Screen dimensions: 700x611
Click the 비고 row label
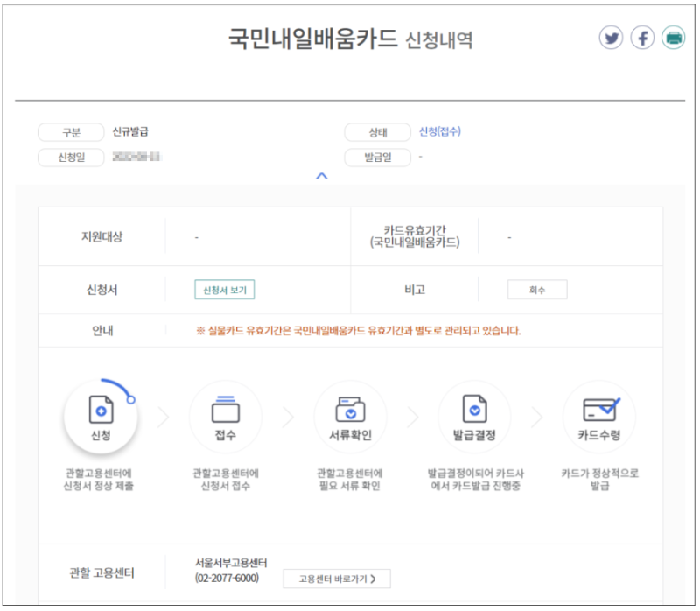pyautogui.click(x=415, y=290)
